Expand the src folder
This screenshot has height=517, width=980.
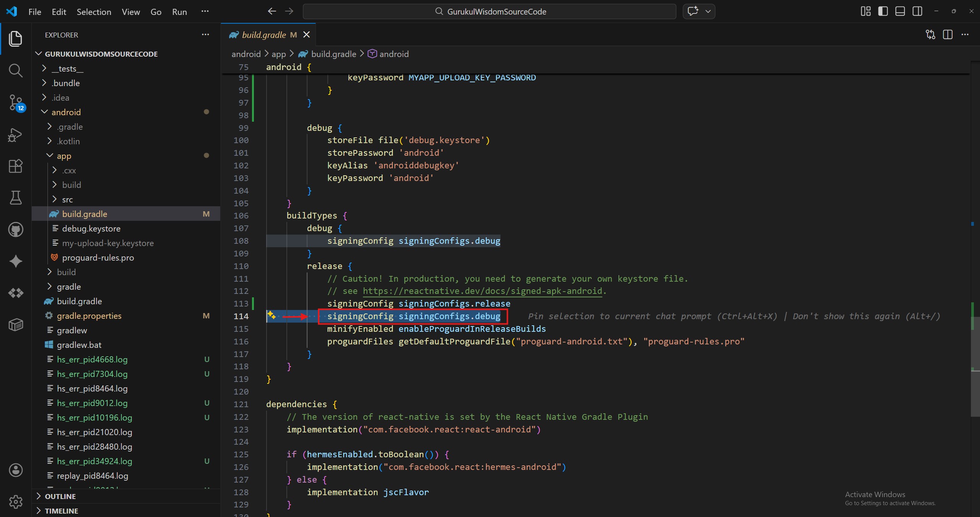point(67,199)
